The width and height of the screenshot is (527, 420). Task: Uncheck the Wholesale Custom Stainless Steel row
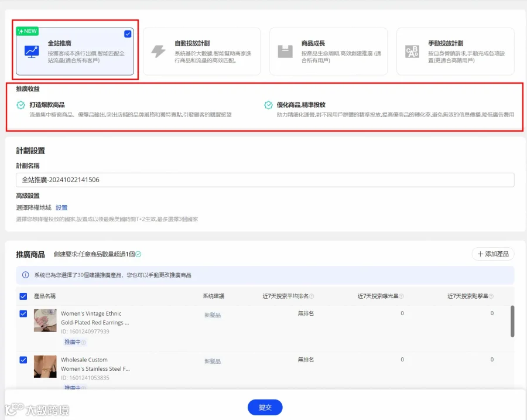[23, 360]
